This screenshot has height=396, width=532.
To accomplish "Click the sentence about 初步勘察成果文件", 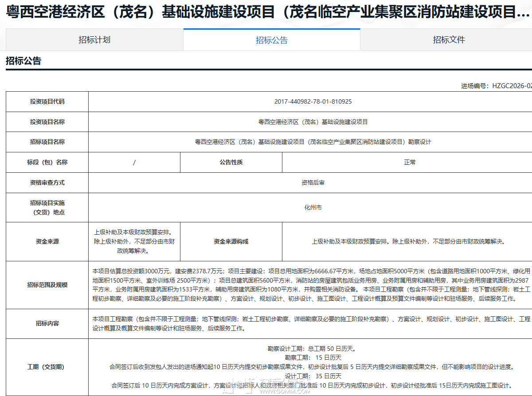I will pyautogui.click(x=312, y=367).
